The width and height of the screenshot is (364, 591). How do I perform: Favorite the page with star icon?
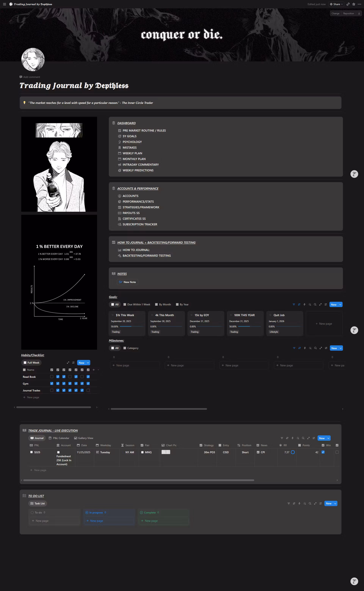(354, 4)
